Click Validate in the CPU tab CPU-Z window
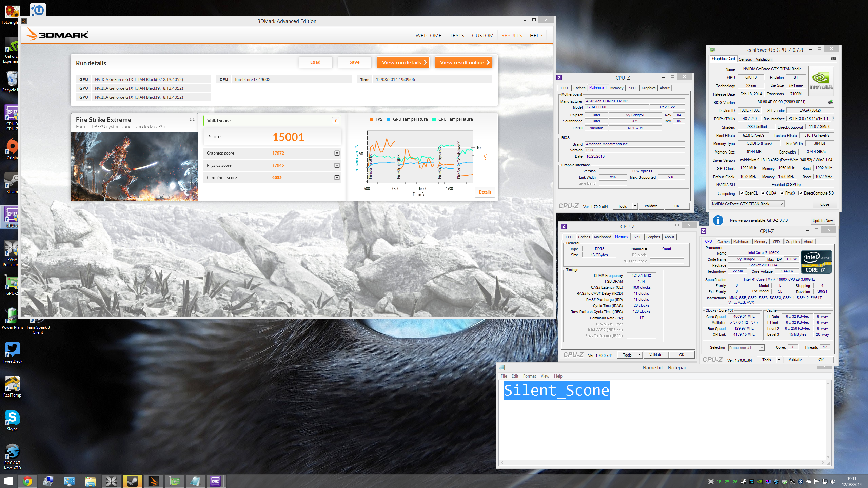This screenshot has height=488, width=868. point(795,360)
